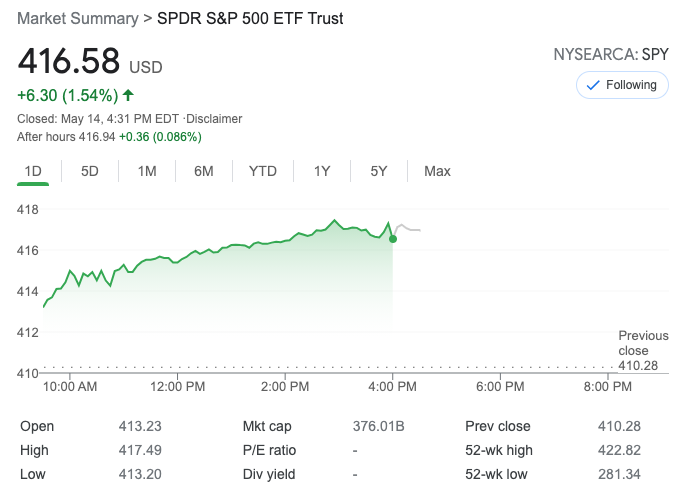Click the Market Summary breadcrumb link
The image size is (693, 494).
pyautogui.click(x=78, y=19)
